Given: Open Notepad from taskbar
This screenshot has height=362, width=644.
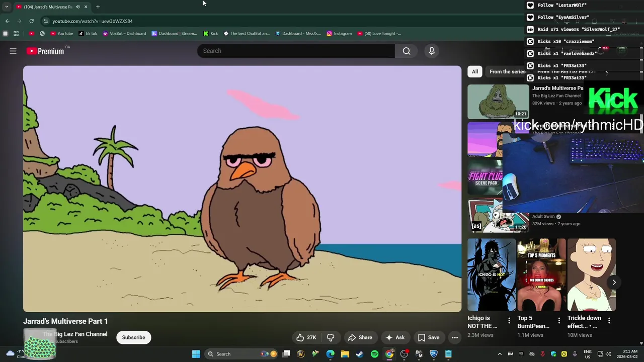Looking at the screenshot, I should (448, 354).
